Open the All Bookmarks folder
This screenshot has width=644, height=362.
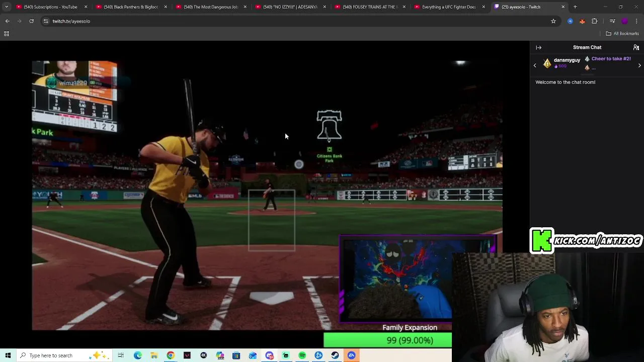pos(622,34)
